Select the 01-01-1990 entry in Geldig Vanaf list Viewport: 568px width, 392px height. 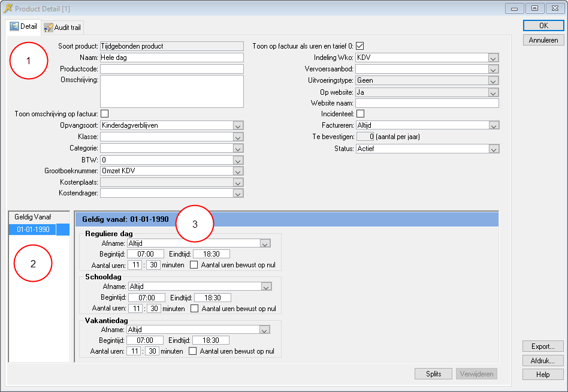(x=33, y=230)
